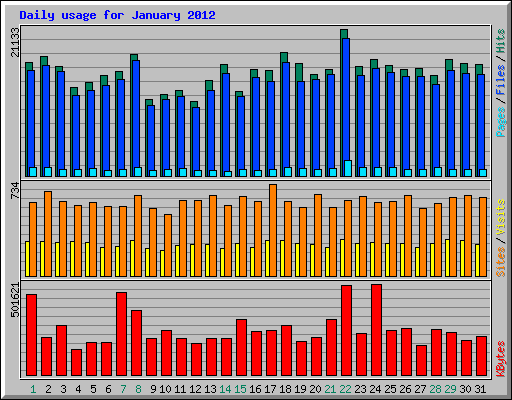This screenshot has height=400, width=512.
Task: Select day label 30 on the axis
Action: point(465,389)
